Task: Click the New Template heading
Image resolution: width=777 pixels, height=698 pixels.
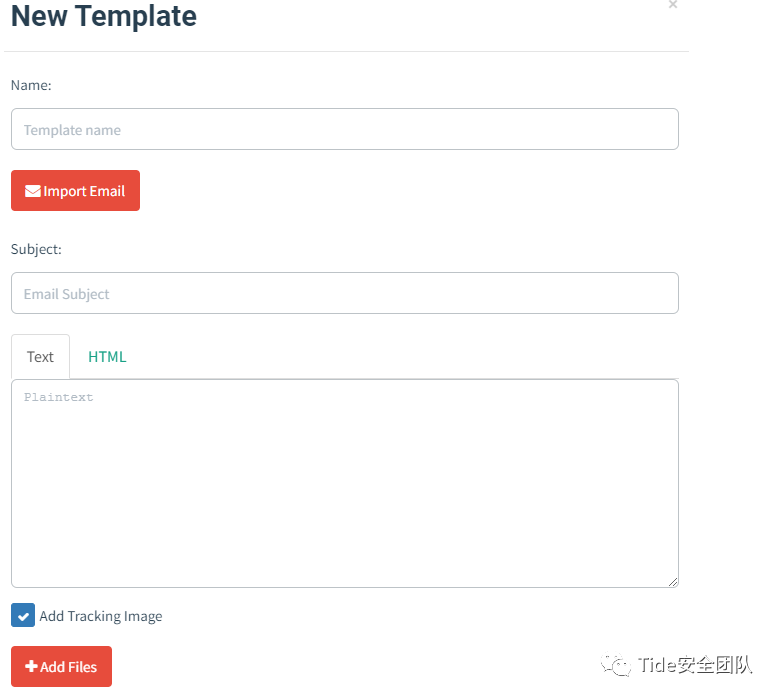Action: tap(104, 16)
